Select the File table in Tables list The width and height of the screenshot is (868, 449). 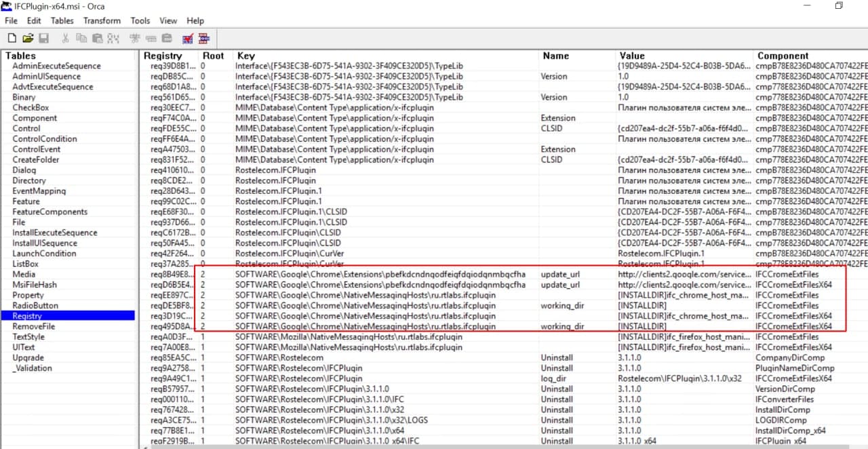(19, 222)
